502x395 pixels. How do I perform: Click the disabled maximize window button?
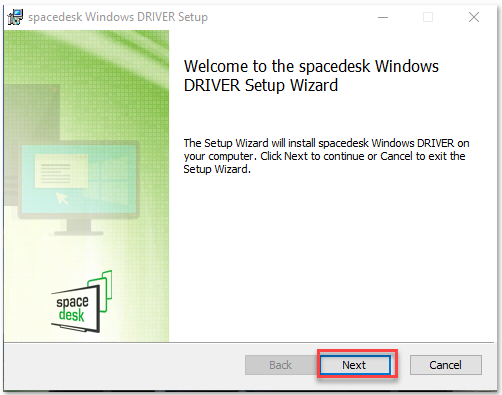(428, 17)
